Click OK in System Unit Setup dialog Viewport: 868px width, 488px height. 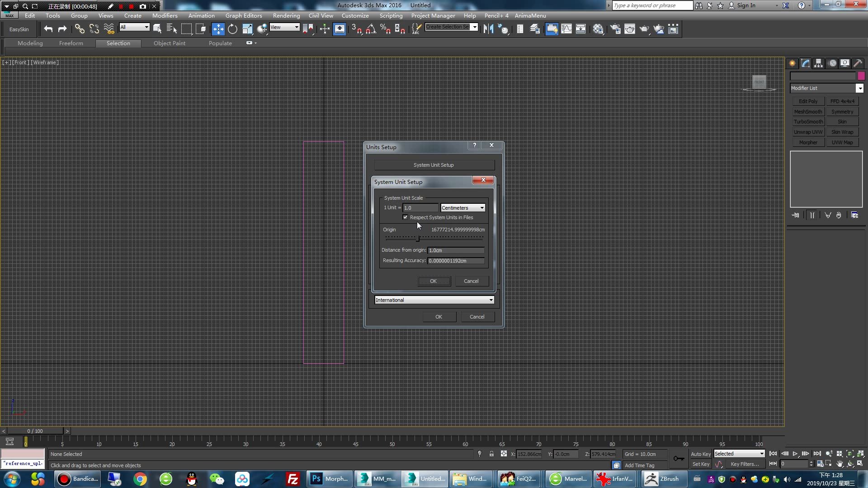433,281
